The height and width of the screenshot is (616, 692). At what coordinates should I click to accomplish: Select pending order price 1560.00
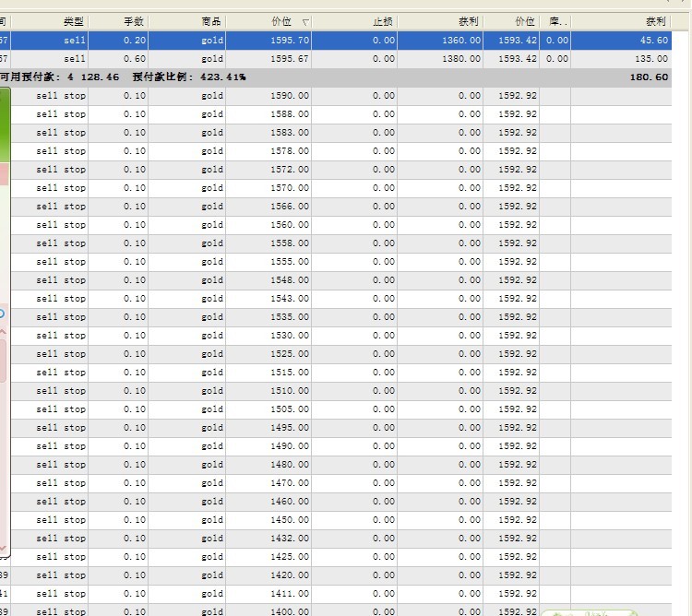pos(290,225)
